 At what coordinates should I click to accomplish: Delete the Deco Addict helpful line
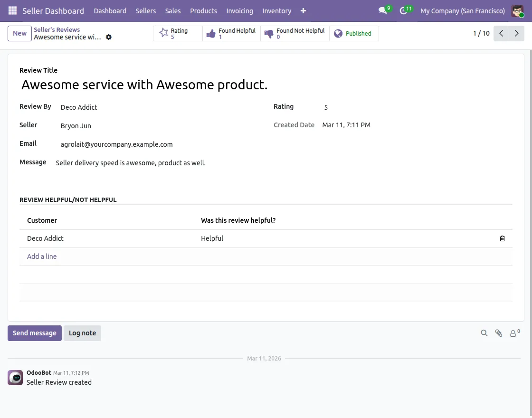pos(502,238)
